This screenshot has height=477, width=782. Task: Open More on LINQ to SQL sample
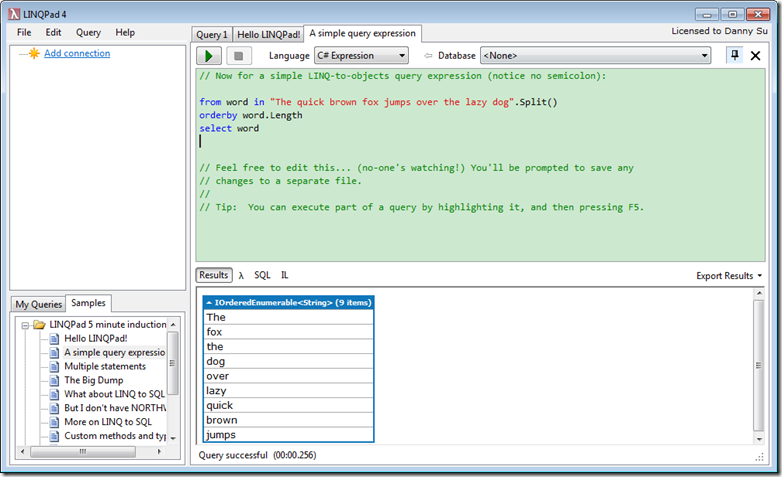[108, 423]
